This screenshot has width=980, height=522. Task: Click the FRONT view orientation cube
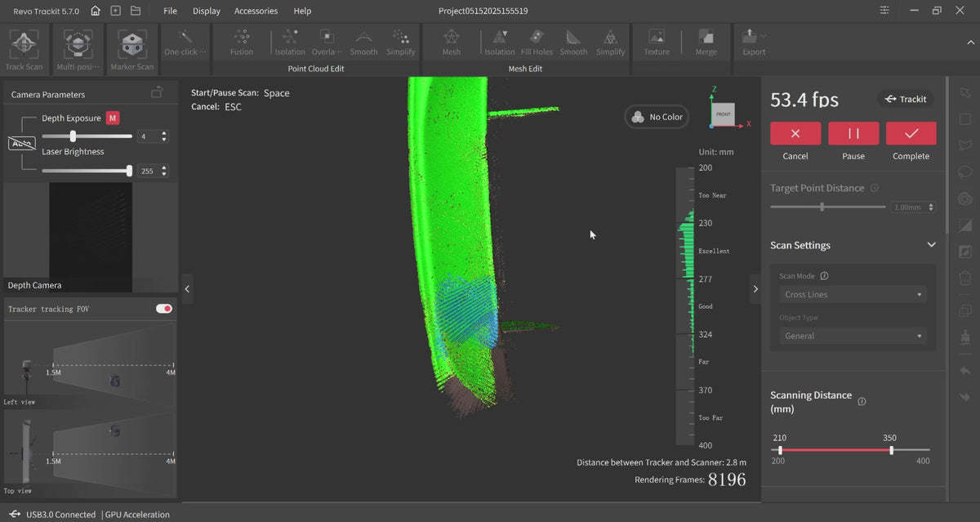tap(723, 114)
